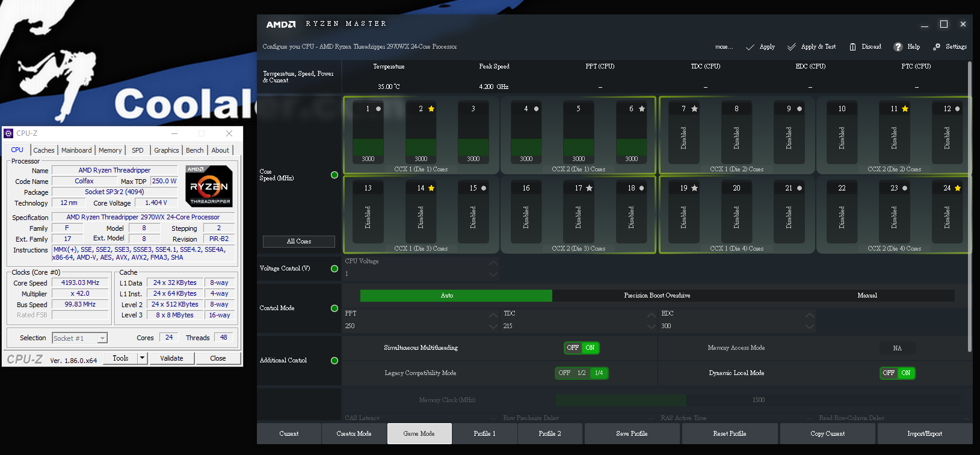Expand the more... menu in Ryzen Master
Viewport: 980px width, 455px height.
(724, 47)
